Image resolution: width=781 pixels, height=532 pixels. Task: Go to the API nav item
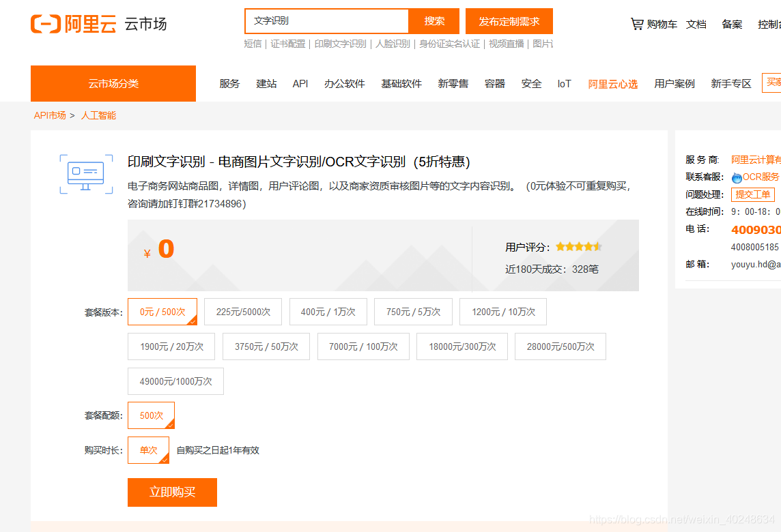point(300,84)
